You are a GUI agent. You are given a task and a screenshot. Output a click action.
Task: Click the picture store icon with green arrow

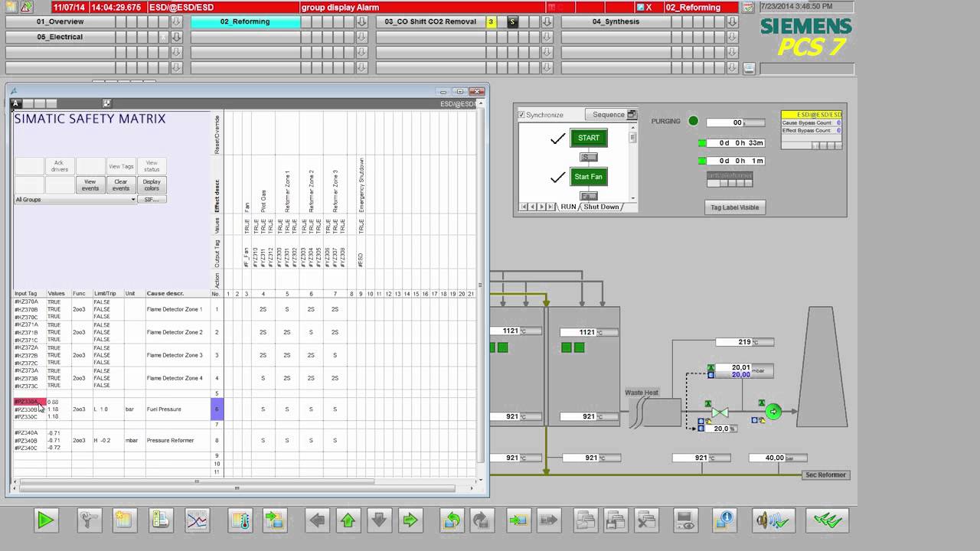pyautogui.click(x=518, y=520)
